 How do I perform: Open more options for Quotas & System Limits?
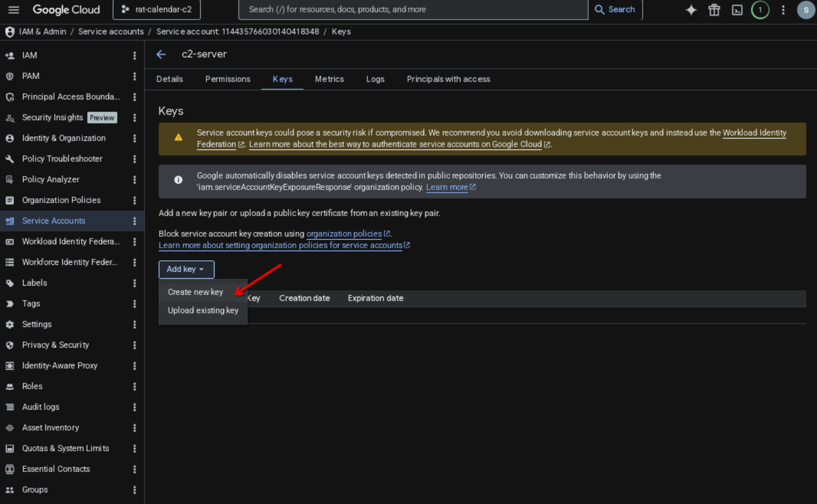point(135,449)
